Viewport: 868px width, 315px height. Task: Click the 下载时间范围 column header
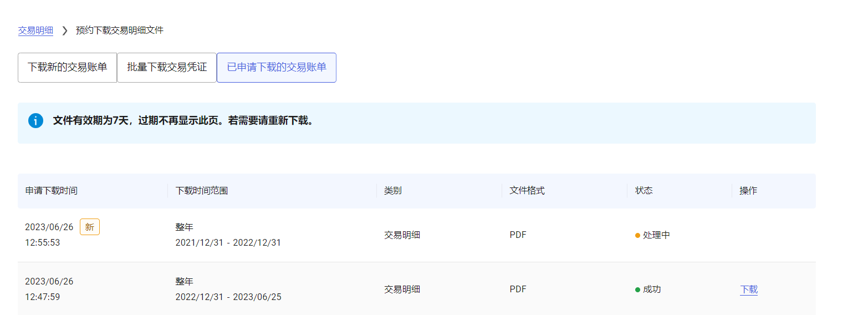[201, 191]
